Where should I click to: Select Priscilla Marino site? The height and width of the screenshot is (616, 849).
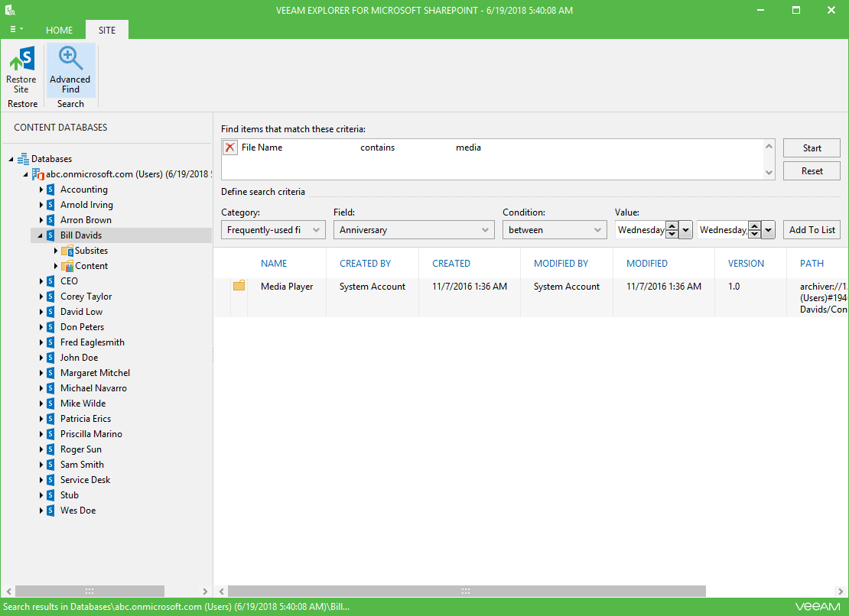(x=92, y=434)
